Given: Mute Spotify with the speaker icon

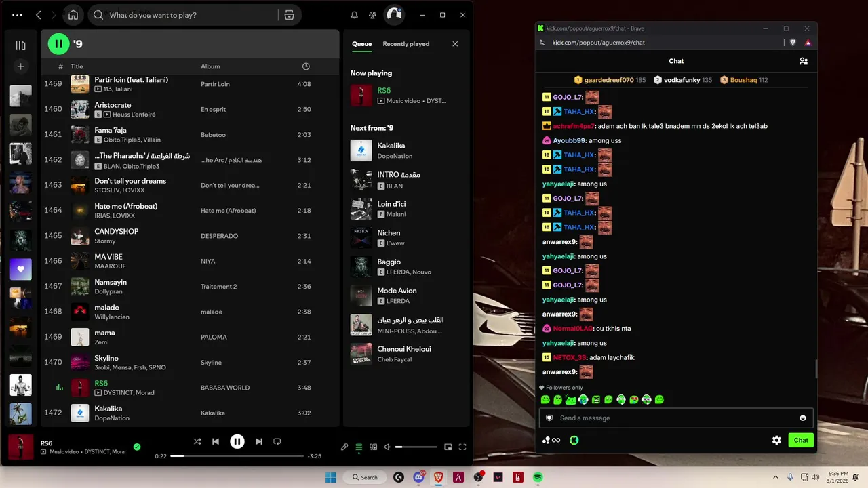Looking at the screenshot, I should coord(387,447).
